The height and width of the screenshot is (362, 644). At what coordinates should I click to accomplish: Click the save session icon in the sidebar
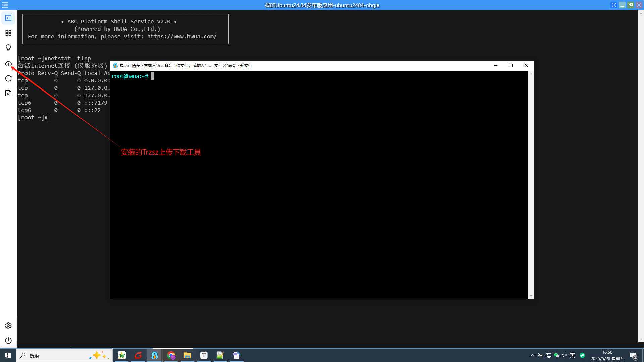pos(8,93)
